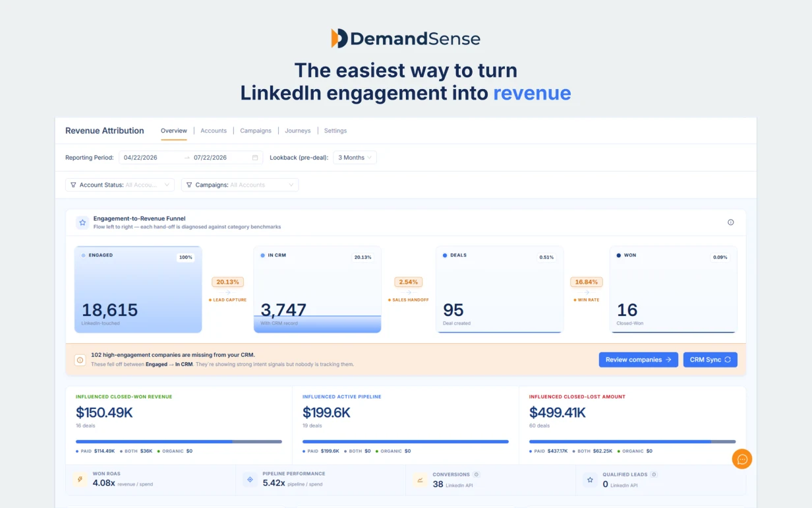812x508 pixels.
Task: Switch to the Overview tab
Action: [174, 131]
